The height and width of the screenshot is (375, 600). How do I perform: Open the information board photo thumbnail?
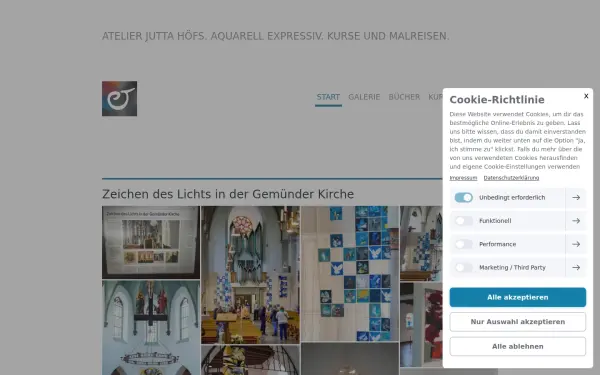151,242
